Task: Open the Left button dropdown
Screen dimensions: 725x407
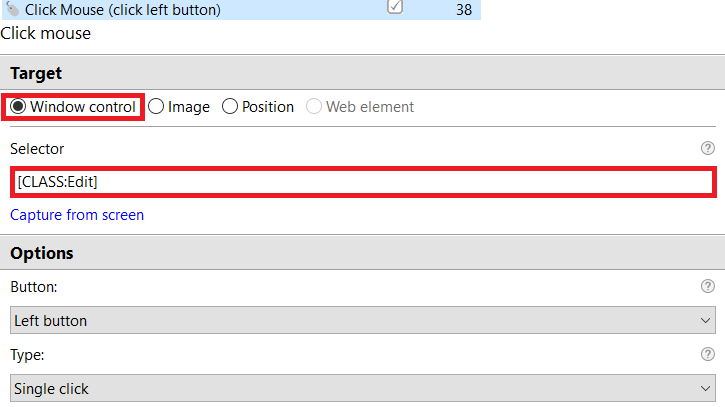Action: (363, 320)
